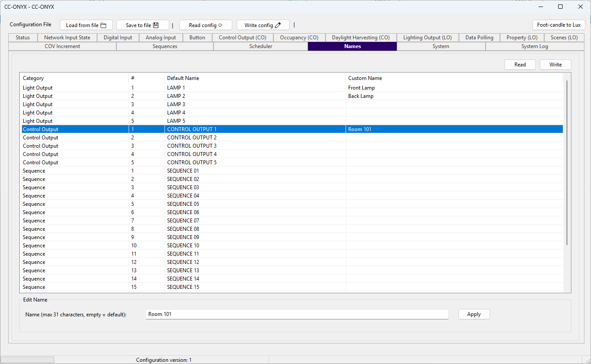Select the LAMP 1 row
591x364 pixels.
[292, 88]
